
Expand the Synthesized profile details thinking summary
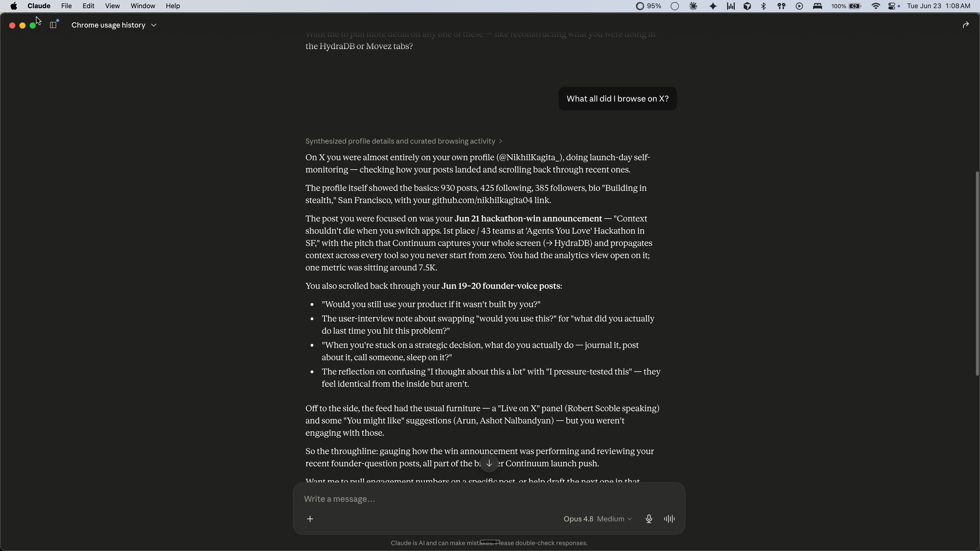coord(404,141)
